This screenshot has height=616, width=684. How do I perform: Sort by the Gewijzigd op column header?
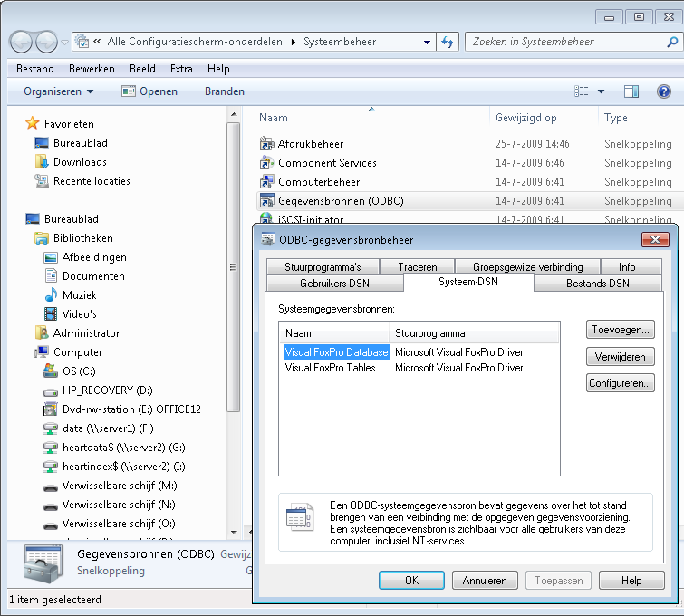tap(543, 118)
